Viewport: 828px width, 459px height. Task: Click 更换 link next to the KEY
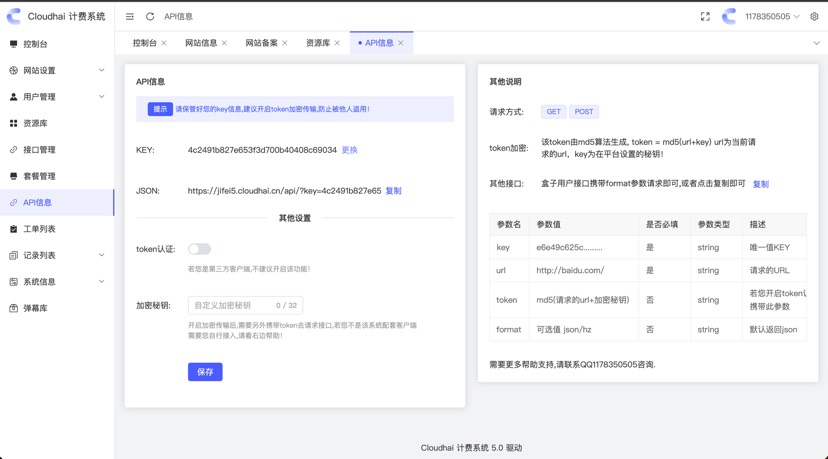(349, 150)
